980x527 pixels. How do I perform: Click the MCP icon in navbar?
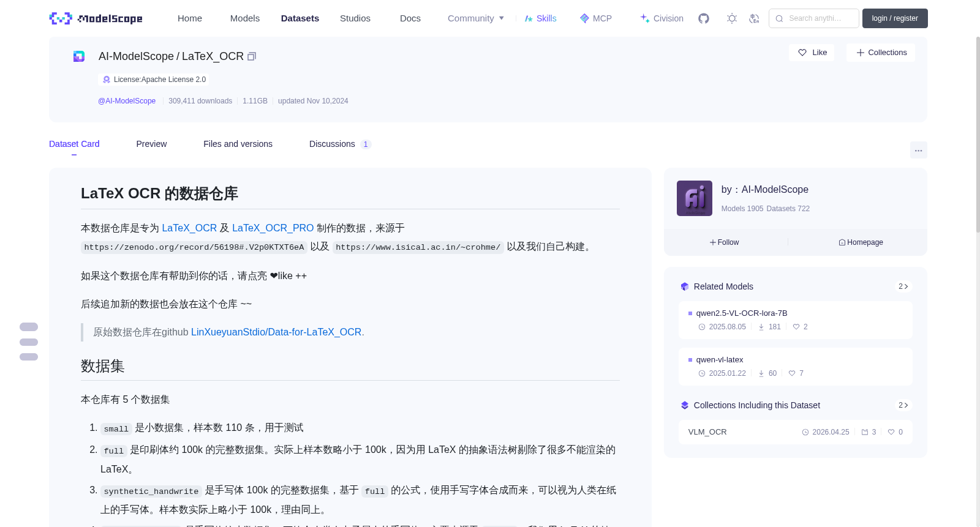(x=584, y=18)
